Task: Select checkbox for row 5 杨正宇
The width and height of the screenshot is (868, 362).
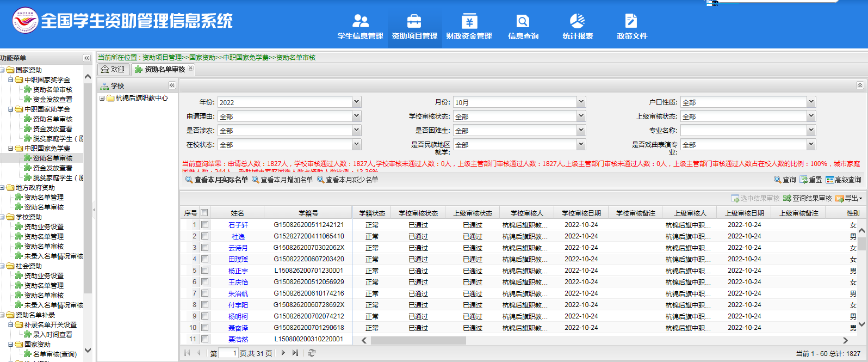Action: [x=204, y=271]
